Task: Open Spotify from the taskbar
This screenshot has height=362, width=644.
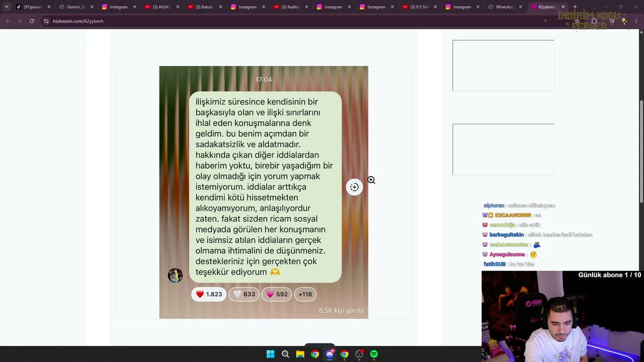Action: click(x=374, y=354)
